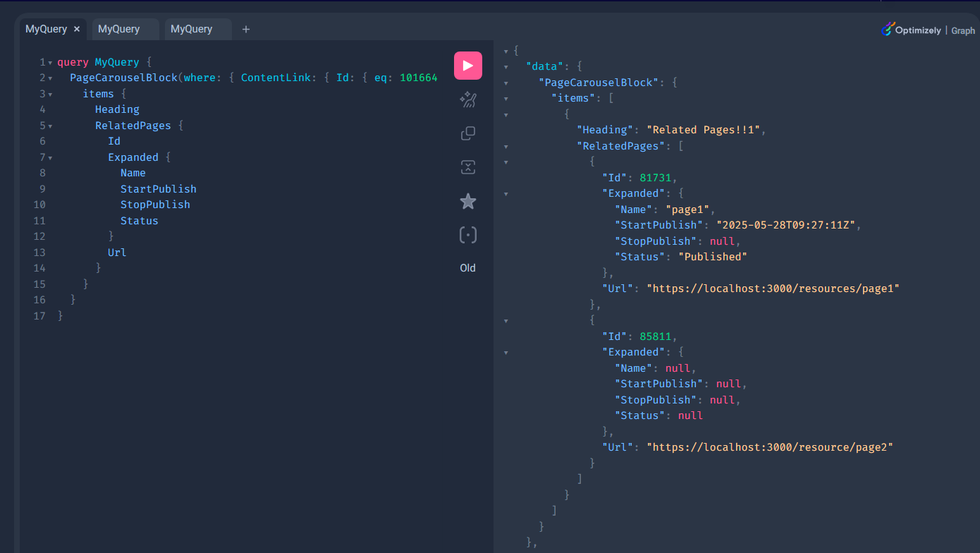Click the copy query icon

coord(467,133)
